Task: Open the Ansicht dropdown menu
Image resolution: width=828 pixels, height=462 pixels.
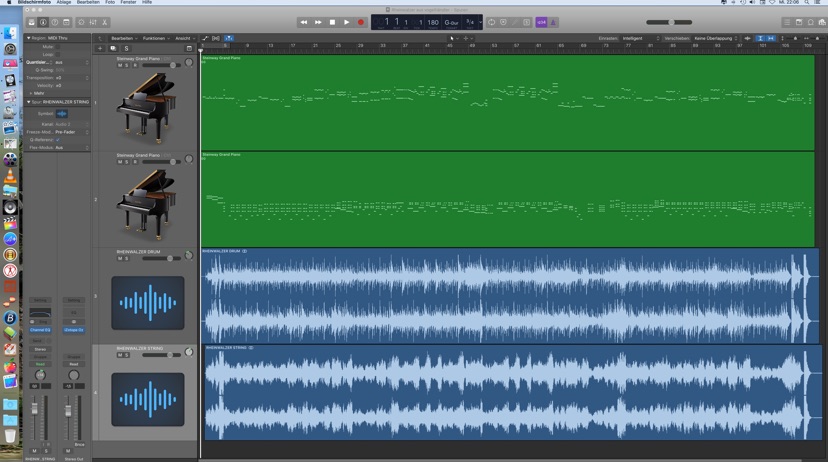Action: tap(185, 38)
